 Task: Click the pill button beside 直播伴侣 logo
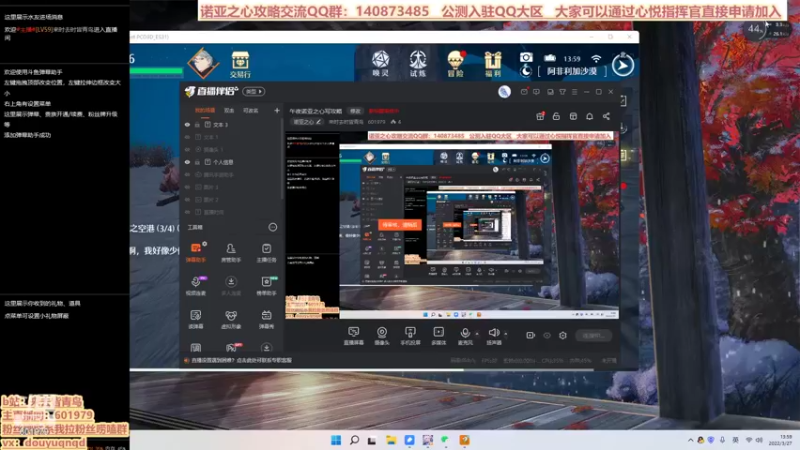tap(254, 91)
